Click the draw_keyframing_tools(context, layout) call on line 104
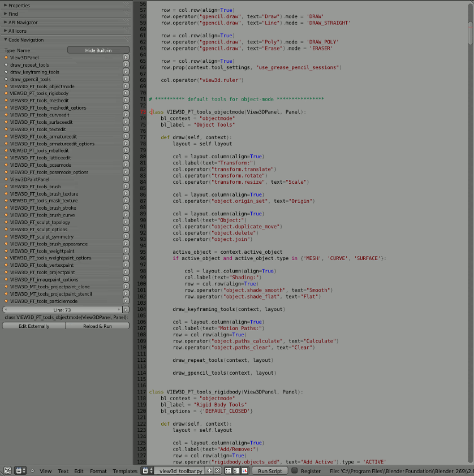The height and width of the screenshot is (476, 474). click(x=229, y=309)
